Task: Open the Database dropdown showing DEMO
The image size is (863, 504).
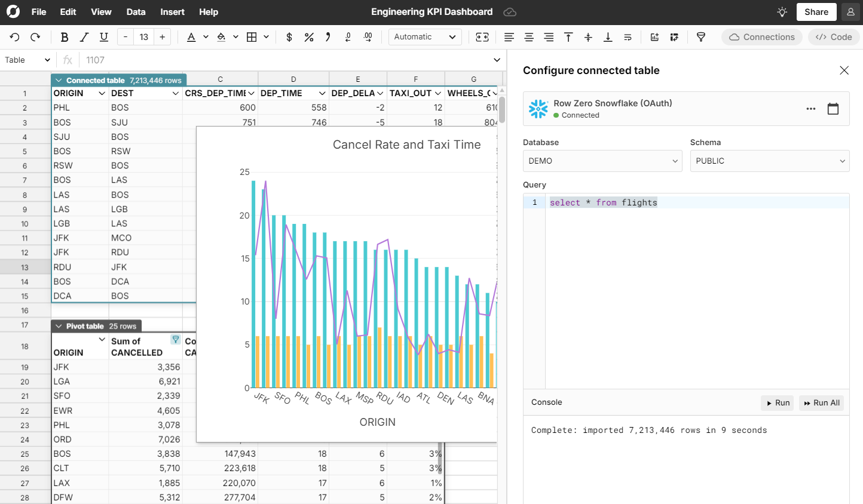Action: tap(602, 161)
